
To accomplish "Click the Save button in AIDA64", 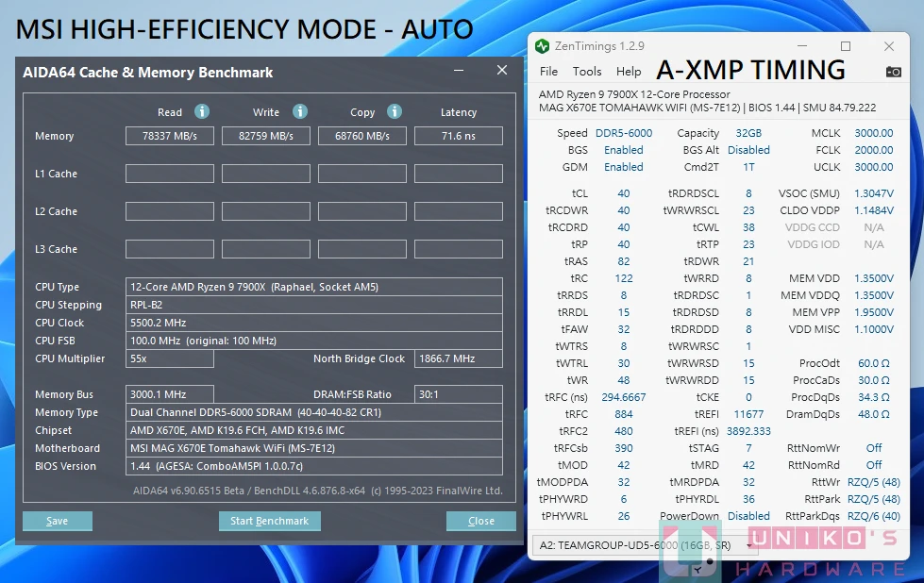I will [x=58, y=521].
